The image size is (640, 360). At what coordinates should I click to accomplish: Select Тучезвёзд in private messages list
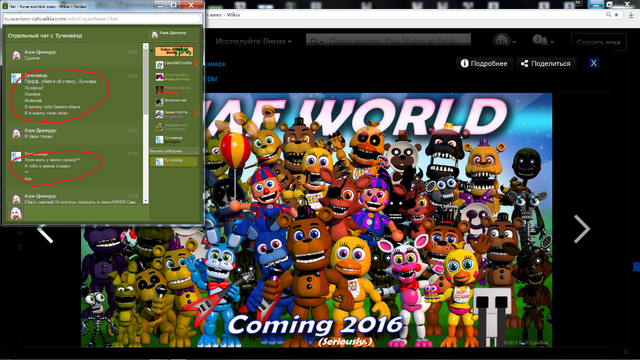point(174,161)
